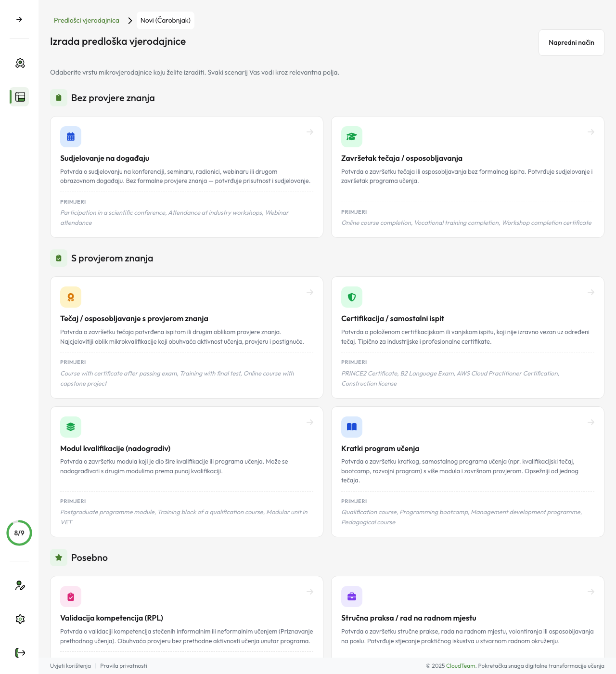The image size is (616, 674).
Task: Click the shield icon for Certifikacija / samostalni ispit
Action: [352, 297]
